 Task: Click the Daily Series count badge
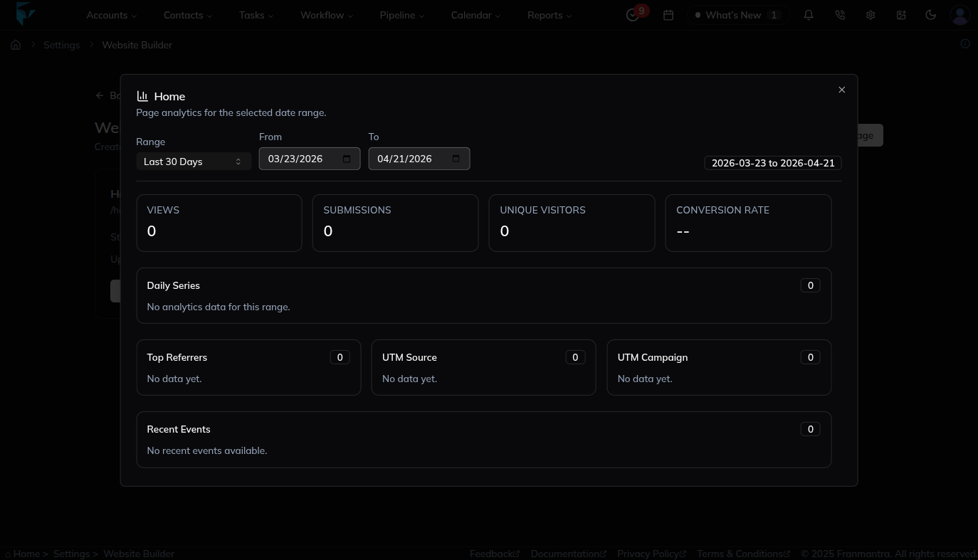pos(810,285)
